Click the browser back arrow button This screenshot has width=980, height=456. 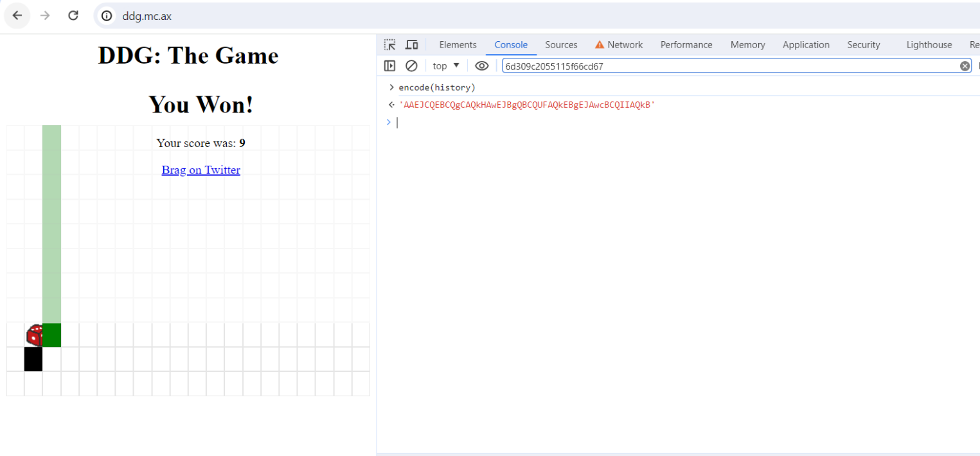click(x=17, y=15)
